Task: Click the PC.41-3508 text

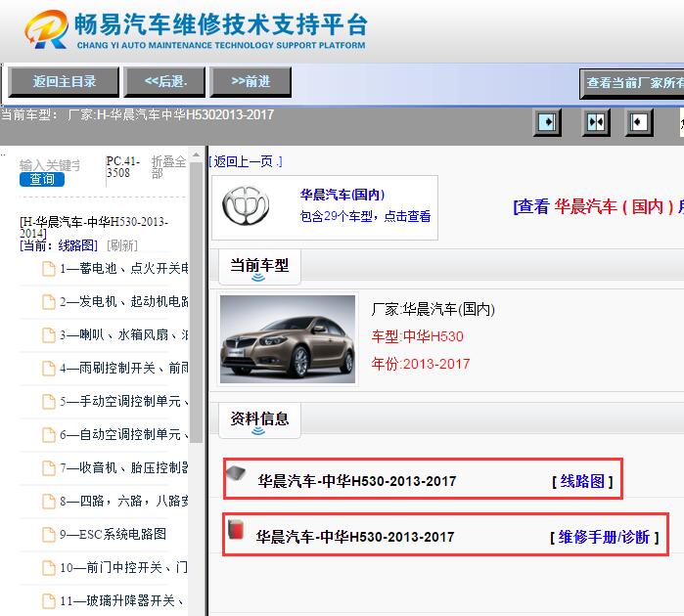Action: click(x=123, y=167)
